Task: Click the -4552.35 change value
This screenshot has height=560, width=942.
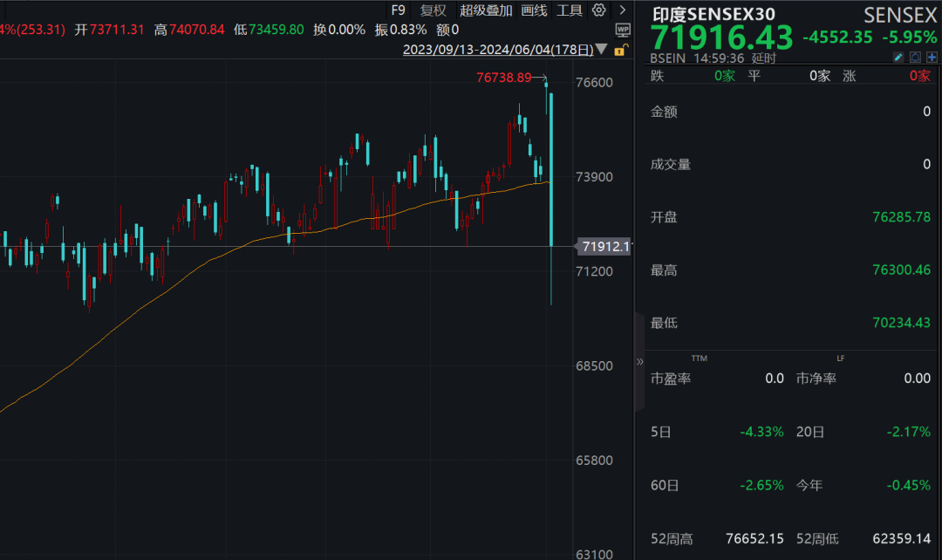Action: pos(837,38)
